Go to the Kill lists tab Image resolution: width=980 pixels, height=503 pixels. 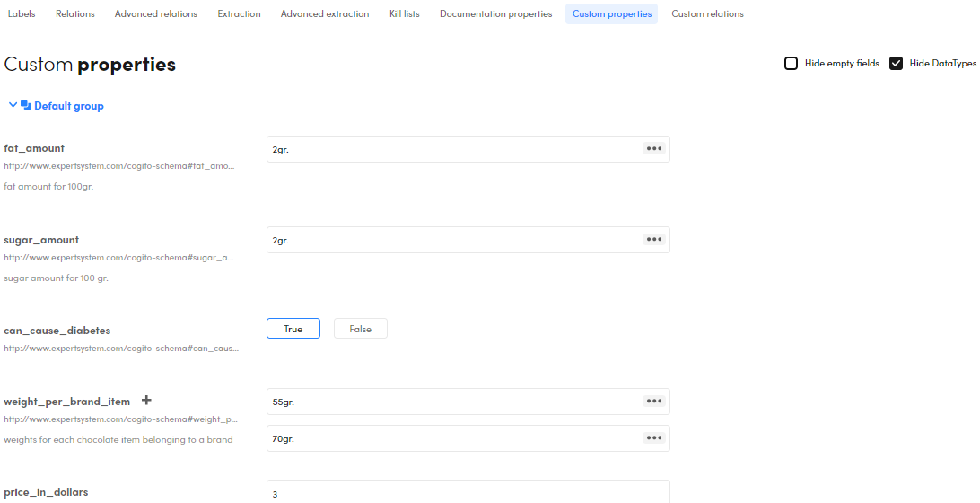click(404, 14)
